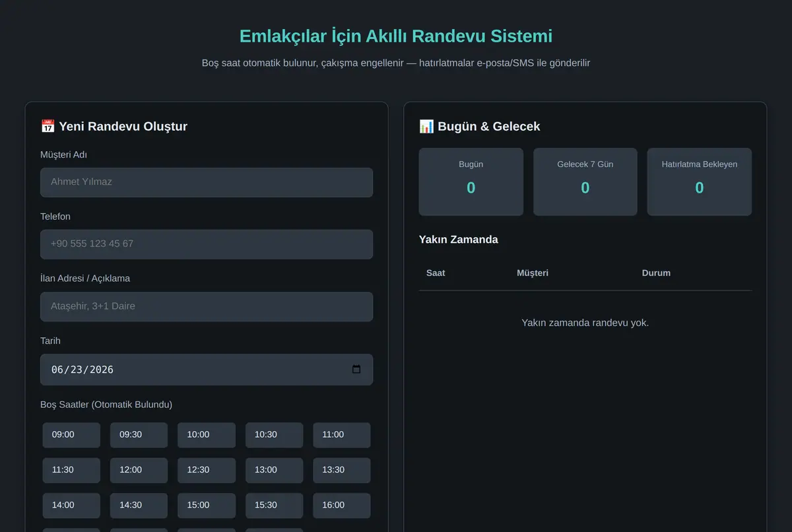Select the 09:00 time slot
This screenshot has width=792, height=532.
[x=71, y=435]
